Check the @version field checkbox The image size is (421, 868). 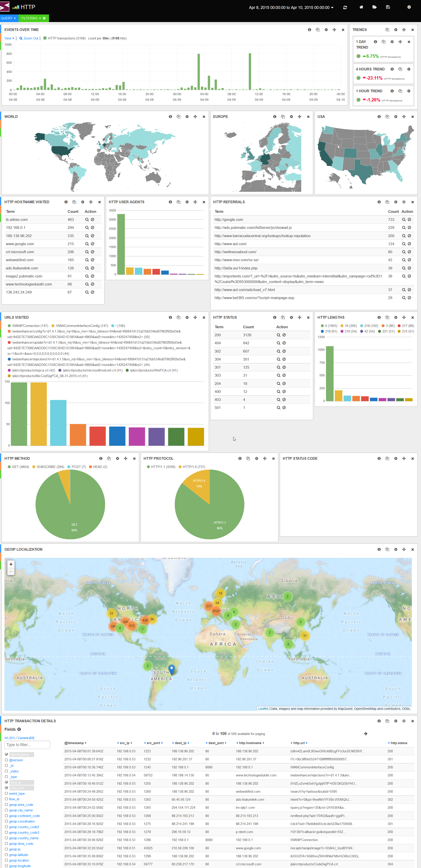(x=6, y=760)
